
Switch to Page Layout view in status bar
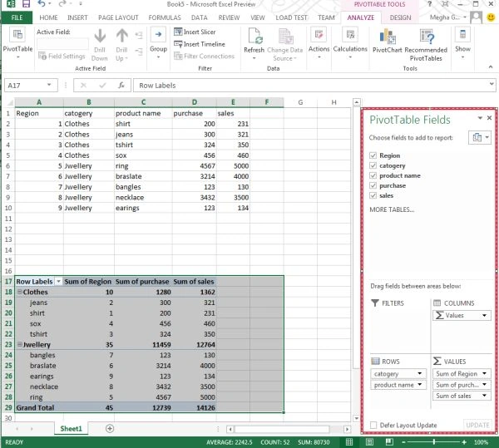(x=369, y=442)
